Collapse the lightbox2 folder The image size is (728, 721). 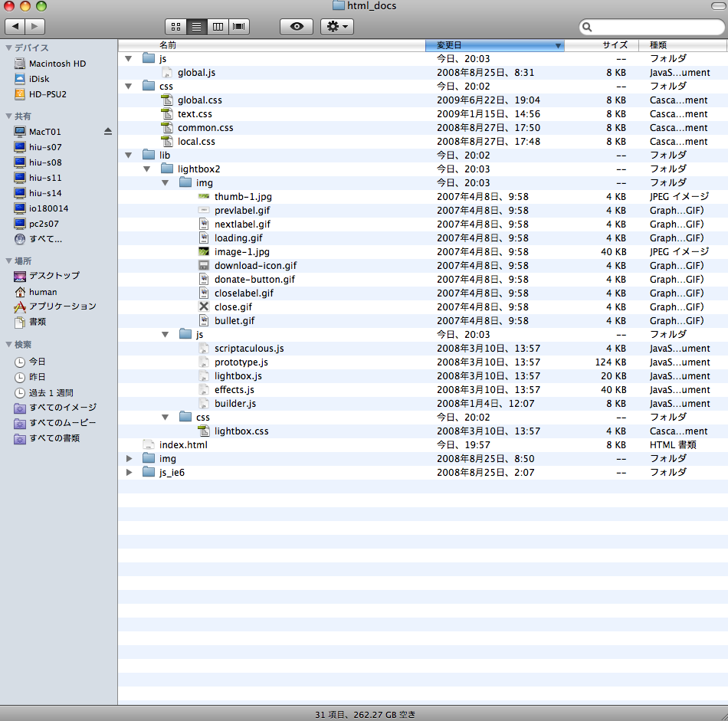[x=146, y=169]
